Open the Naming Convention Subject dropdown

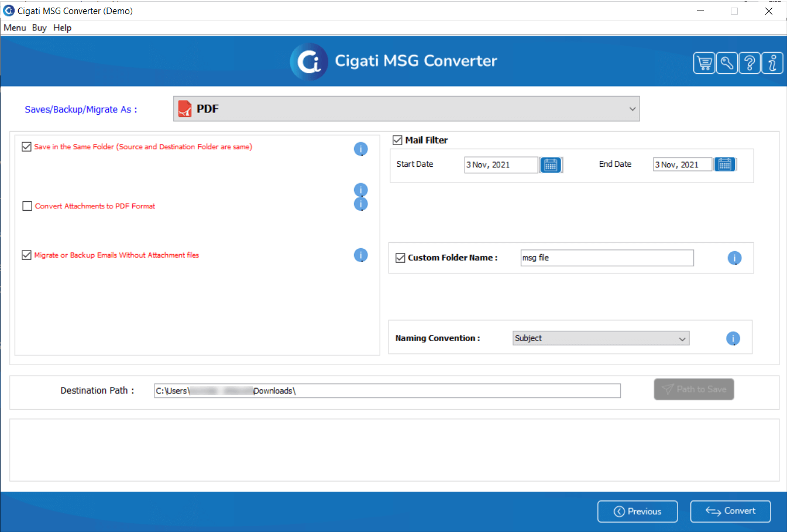tap(601, 338)
